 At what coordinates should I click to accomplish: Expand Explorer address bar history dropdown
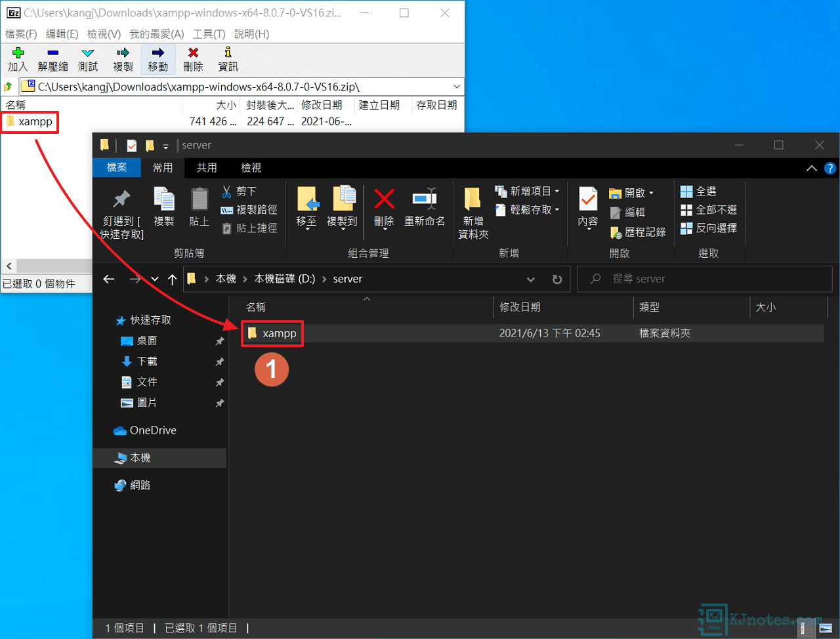point(531,279)
